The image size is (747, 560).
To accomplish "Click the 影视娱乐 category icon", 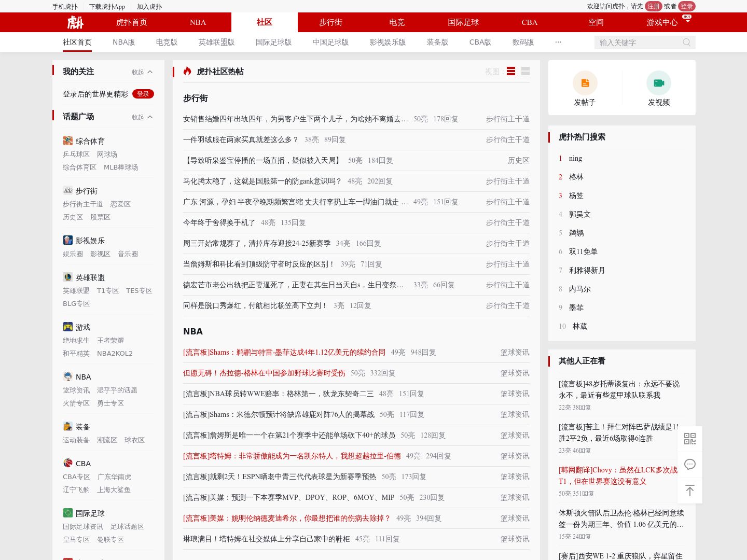I will [x=68, y=240].
